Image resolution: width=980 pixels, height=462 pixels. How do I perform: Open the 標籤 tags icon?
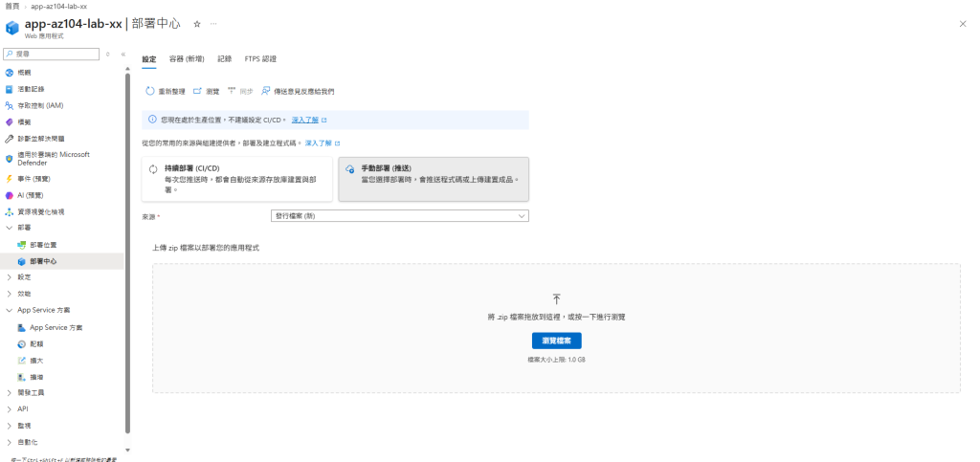[x=9, y=122]
